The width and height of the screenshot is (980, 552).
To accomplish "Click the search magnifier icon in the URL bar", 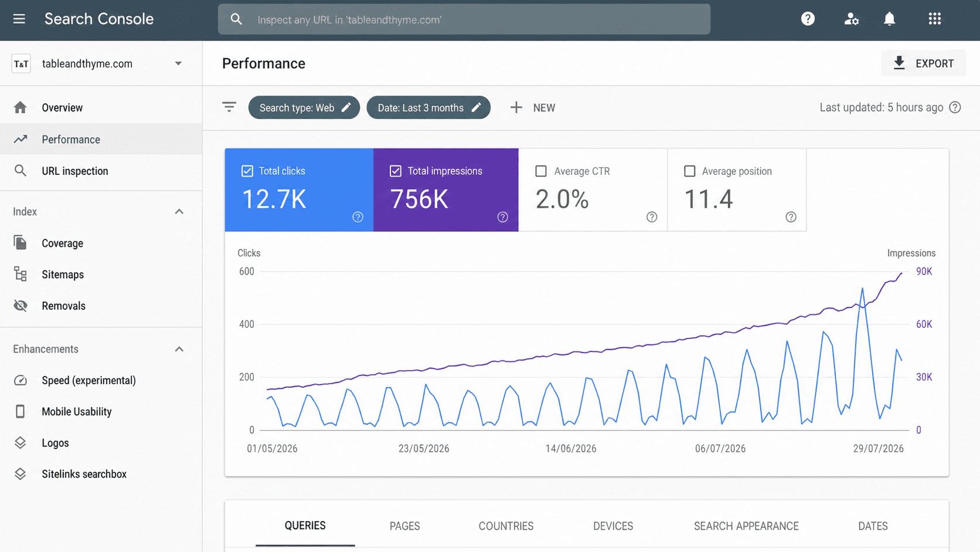I will pyautogui.click(x=236, y=19).
